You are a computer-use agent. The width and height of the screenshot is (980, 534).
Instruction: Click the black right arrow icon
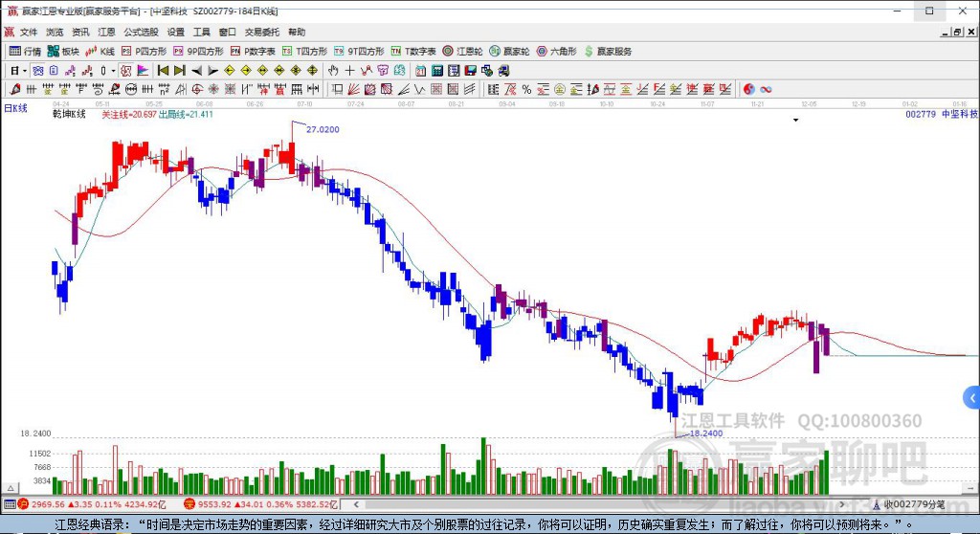point(212,71)
